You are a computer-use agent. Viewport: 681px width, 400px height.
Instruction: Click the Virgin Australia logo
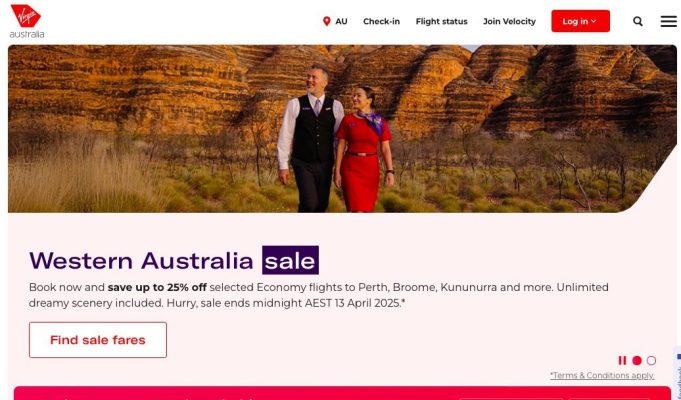click(26, 21)
